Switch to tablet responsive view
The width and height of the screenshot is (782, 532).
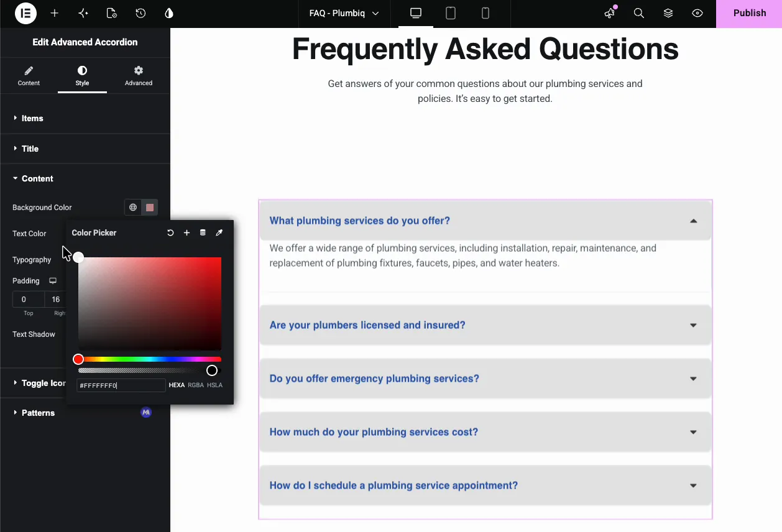[451, 13]
